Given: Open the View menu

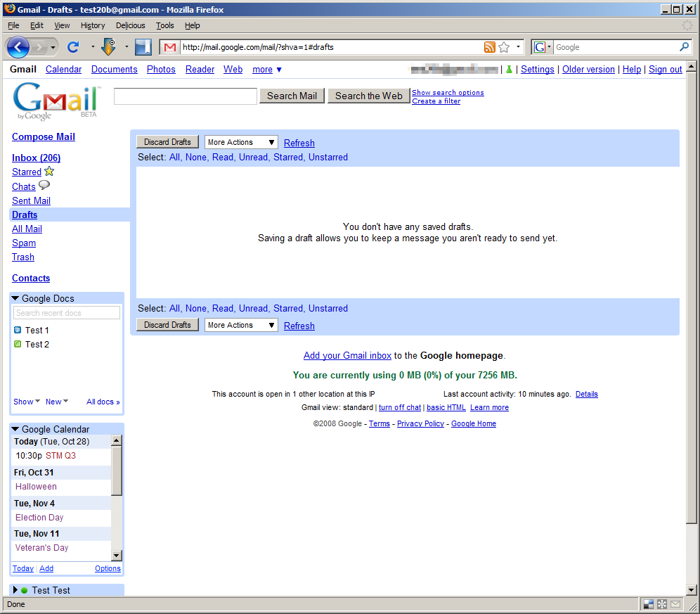Looking at the screenshot, I should 62,25.
